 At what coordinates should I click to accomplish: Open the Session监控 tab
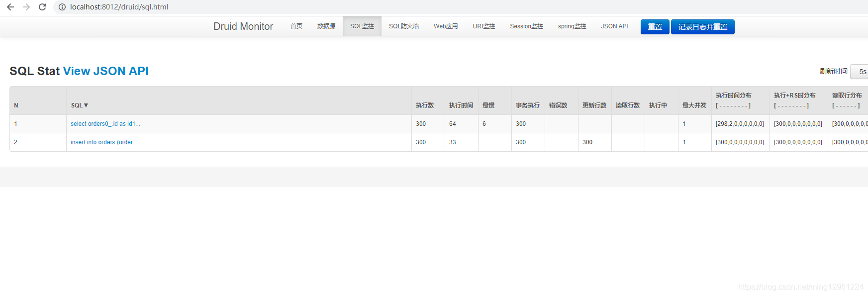tap(526, 26)
